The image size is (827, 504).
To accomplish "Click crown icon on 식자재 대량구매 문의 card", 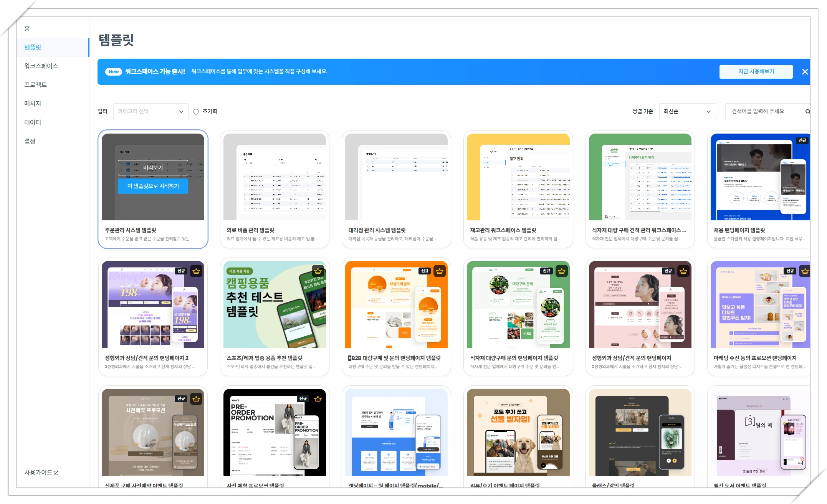I will click(x=561, y=271).
